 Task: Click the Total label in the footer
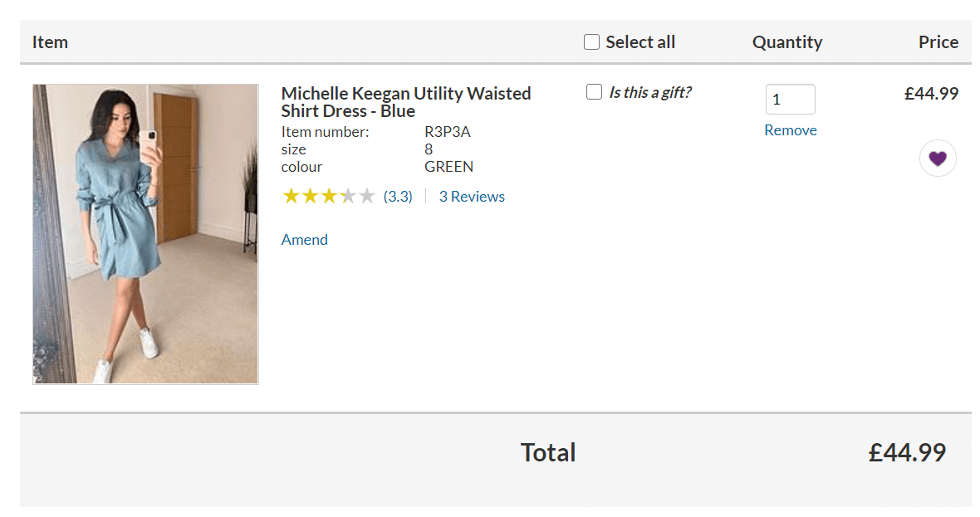[x=548, y=453]
